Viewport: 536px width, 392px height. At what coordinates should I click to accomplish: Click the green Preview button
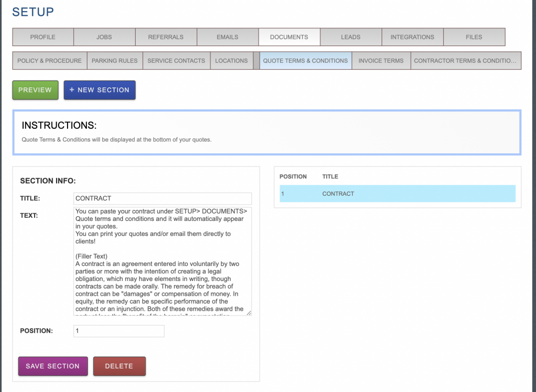coord(35,90)
